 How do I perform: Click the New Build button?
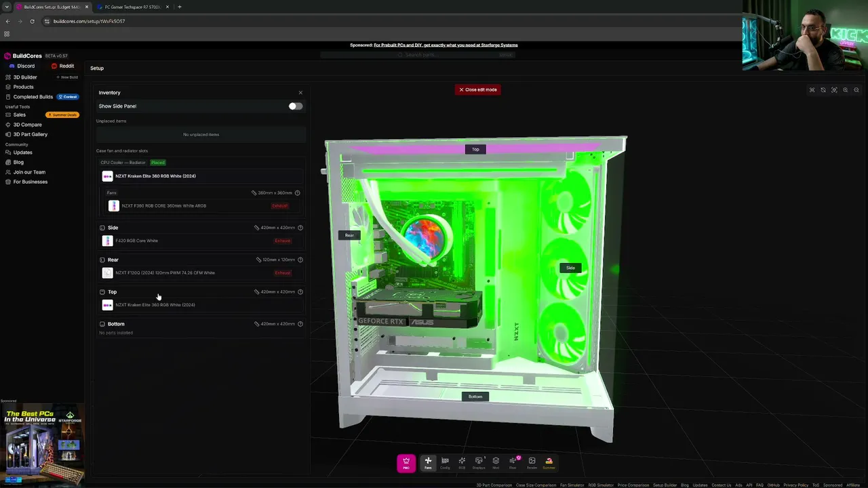[67, 77]
